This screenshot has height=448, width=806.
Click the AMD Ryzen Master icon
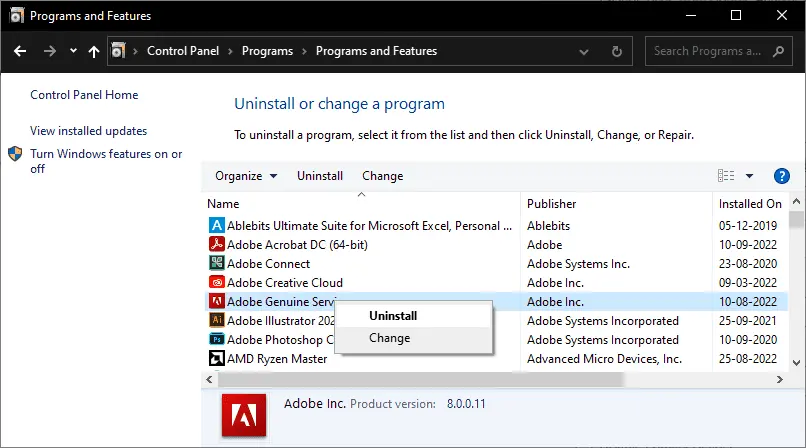pos(216,359)
